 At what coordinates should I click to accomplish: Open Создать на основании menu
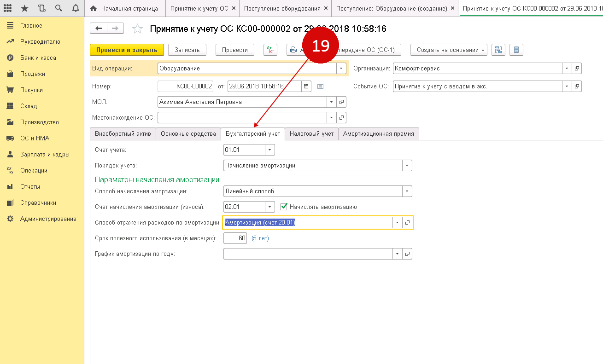tap(451, 50)
